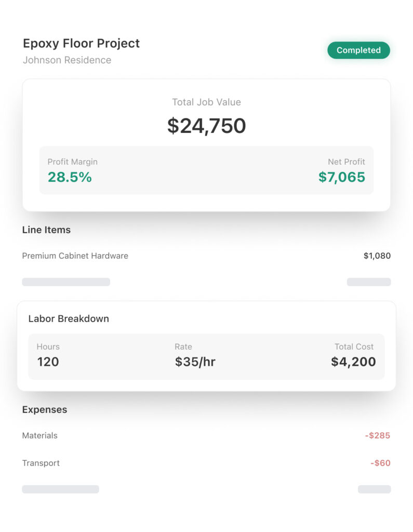Screen dimensions: 413x532
Task: Click the $7,065 net profit amount
Action: (x=341, y=177)
